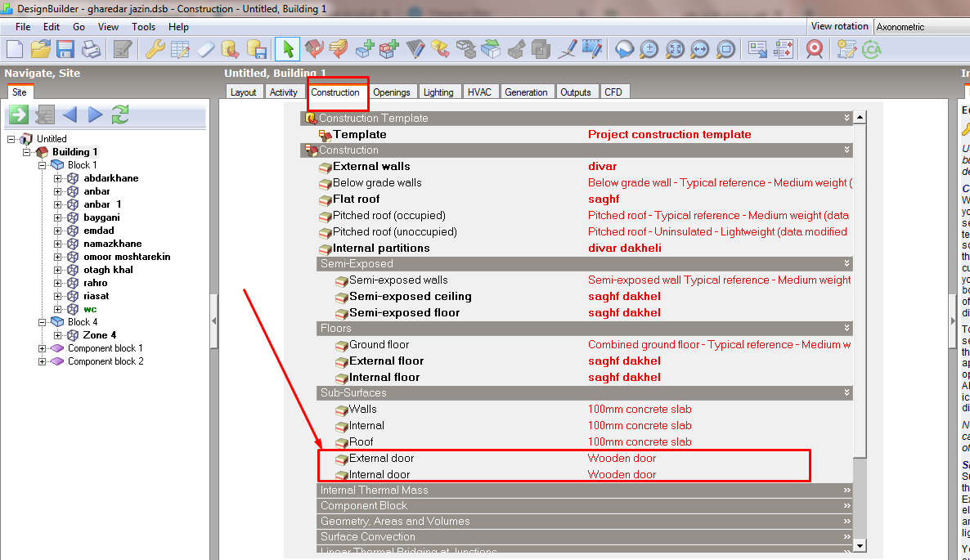Viewport: 970px width, 560px height.
Task: Navigate forward with the blue right arrow
Action: [x=95, y=114]
